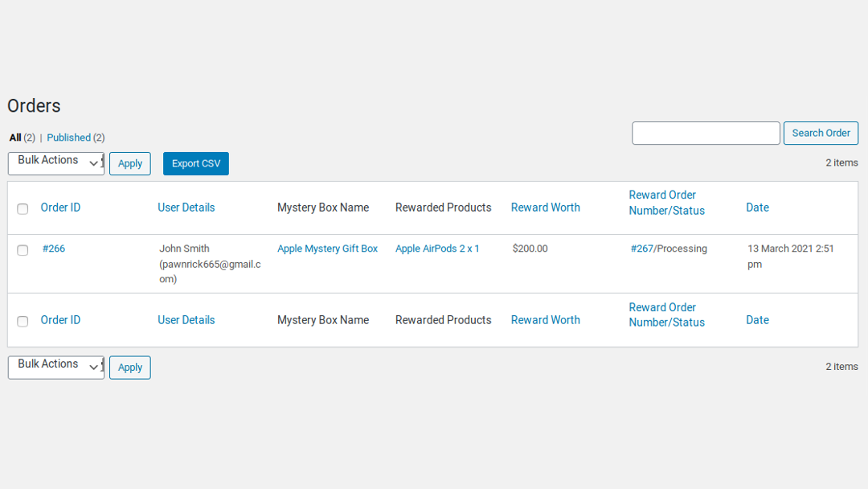The image size is (868, 489).
Task: Check the footer select-all checkbox
Action: [23, 321]
